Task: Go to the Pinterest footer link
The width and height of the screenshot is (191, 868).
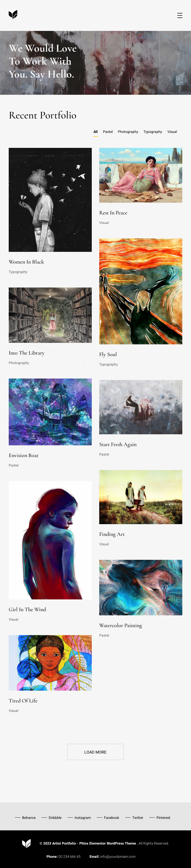Action: 163,818
